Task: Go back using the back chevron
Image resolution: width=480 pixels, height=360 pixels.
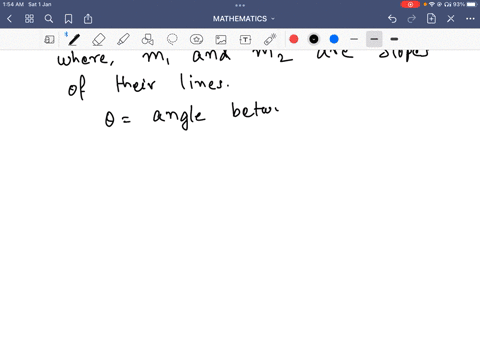Action: (x=9, y=19)
